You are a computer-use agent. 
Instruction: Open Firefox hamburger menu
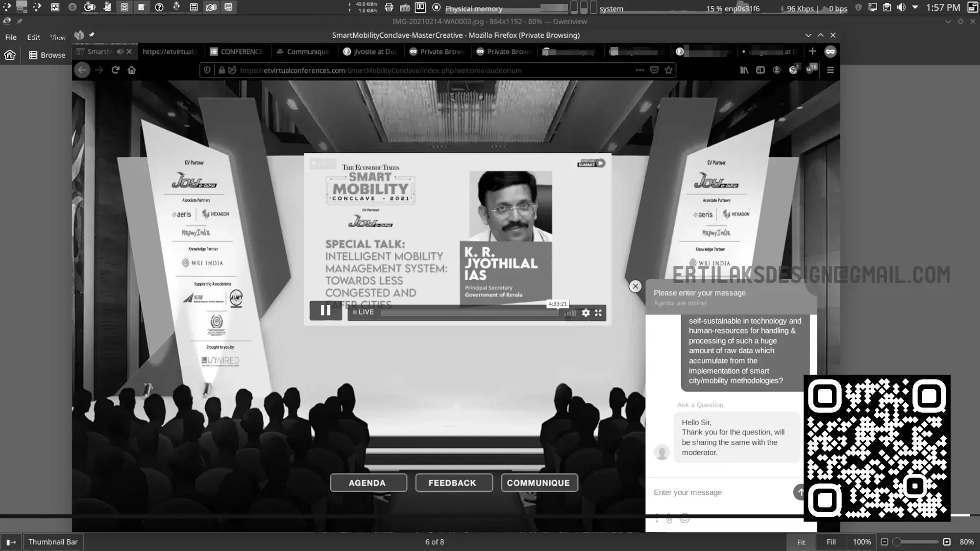coord(830,70)
